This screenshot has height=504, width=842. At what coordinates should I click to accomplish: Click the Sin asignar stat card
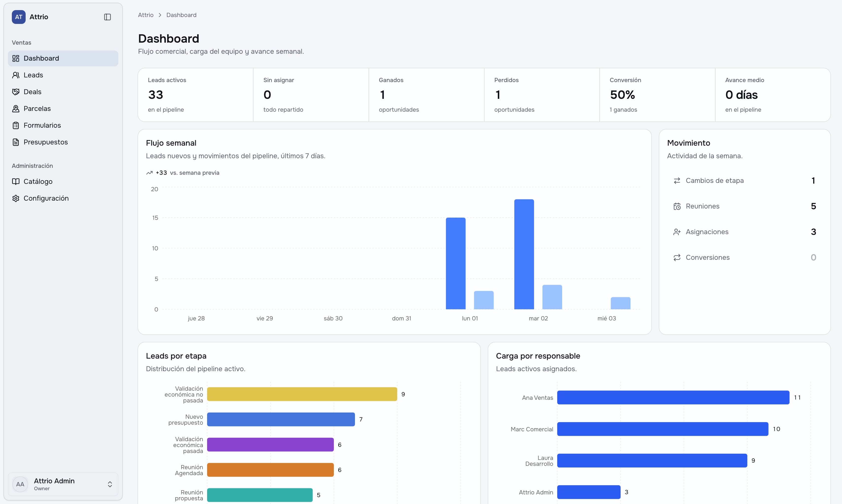[x=311, y=95]
